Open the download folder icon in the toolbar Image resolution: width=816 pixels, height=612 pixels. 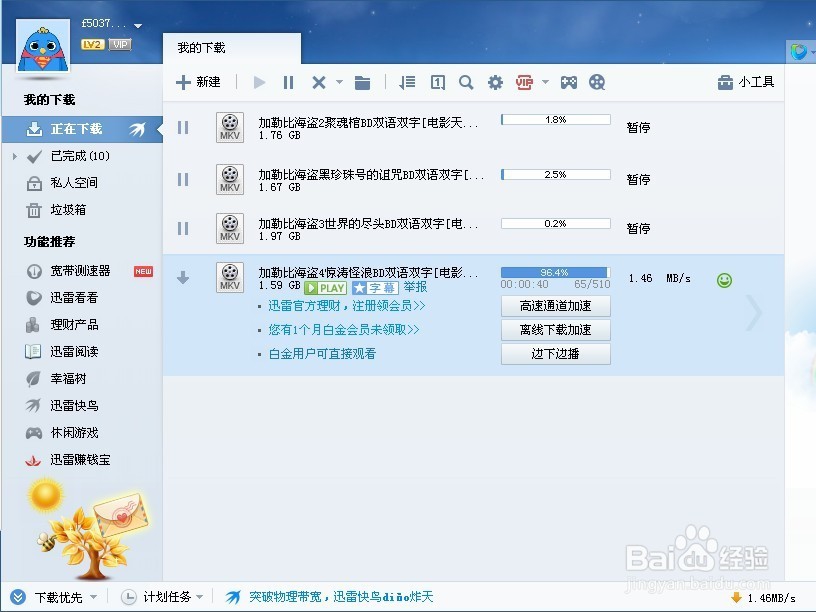[x=362, y=82]
